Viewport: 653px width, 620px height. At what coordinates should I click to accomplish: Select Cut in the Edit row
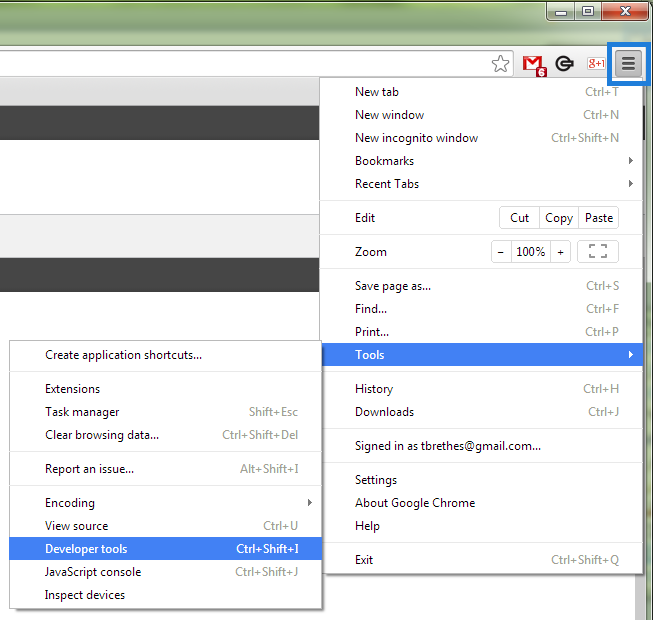(x=519, y=218)
